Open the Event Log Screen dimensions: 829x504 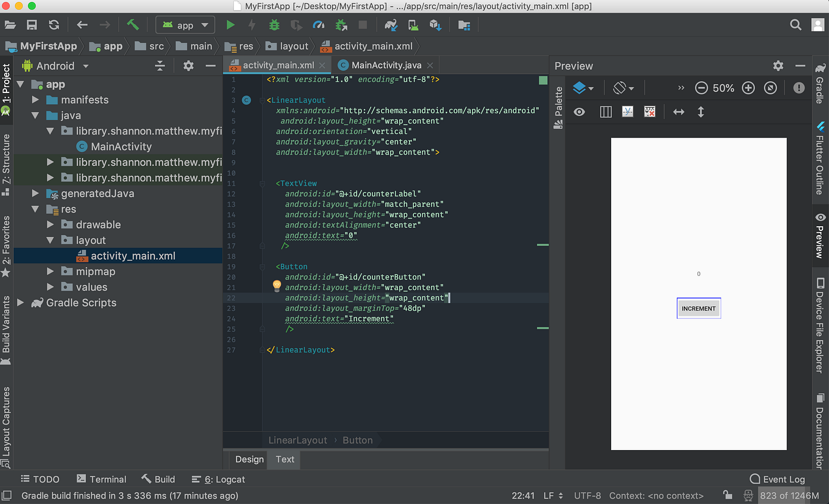tap(777, 479)
